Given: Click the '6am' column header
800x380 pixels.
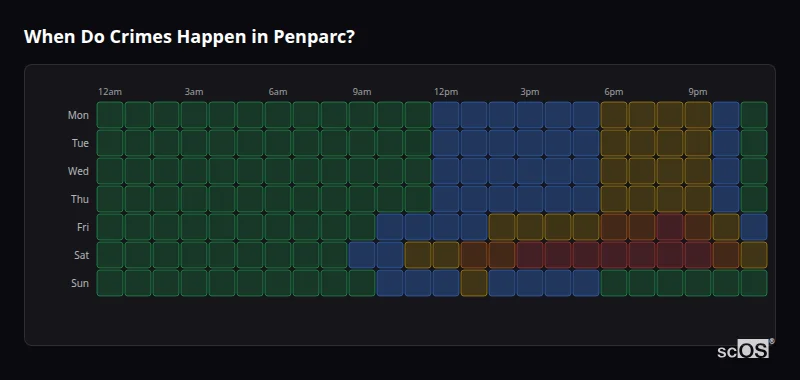Looking at the screenshot, I should click(278, 92).
